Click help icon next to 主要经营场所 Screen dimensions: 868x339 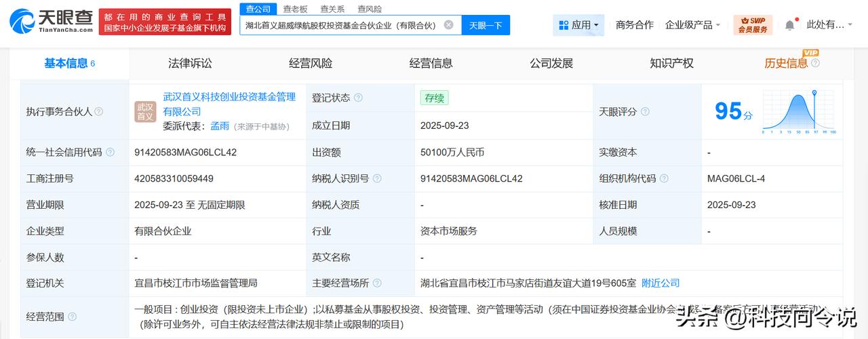tap(377, 283)
